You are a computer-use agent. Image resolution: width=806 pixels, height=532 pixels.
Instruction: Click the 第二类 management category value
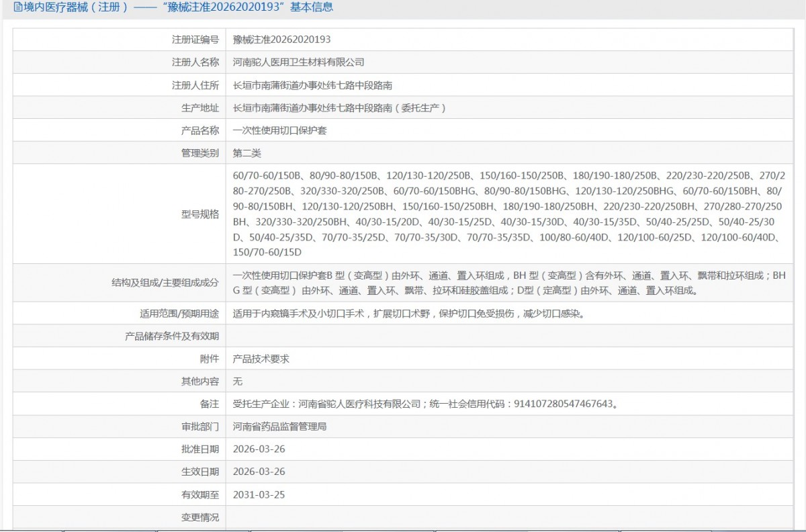(x=247, y=153)
